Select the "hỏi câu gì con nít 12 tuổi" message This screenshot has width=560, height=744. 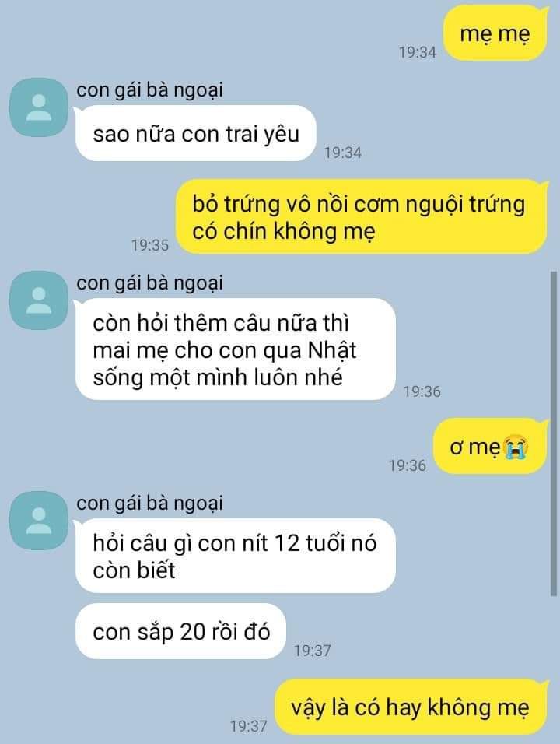[235, 556]
